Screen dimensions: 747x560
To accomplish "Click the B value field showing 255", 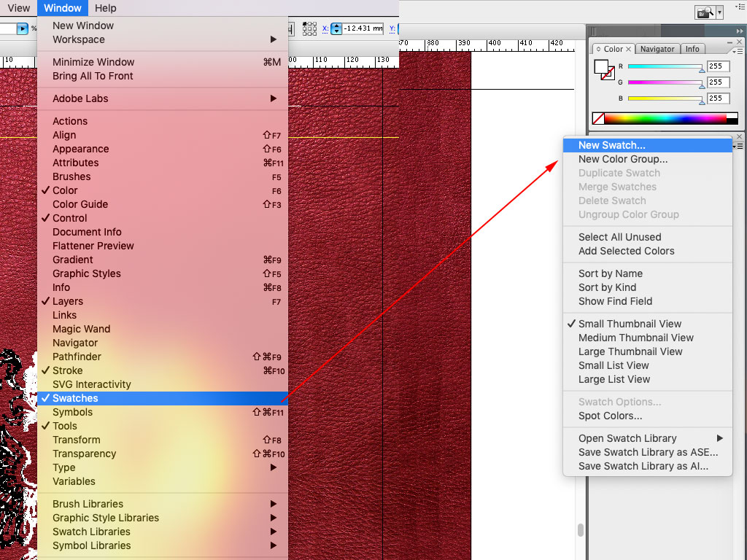I will 718,98.
